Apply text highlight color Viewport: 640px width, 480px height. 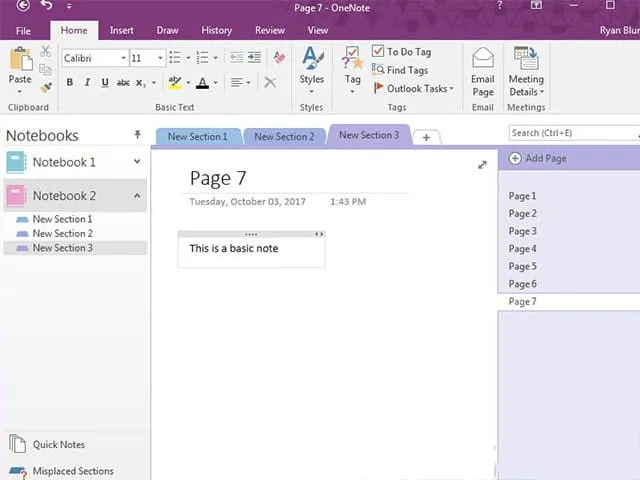pyautogui.click(x=175, y=82)
